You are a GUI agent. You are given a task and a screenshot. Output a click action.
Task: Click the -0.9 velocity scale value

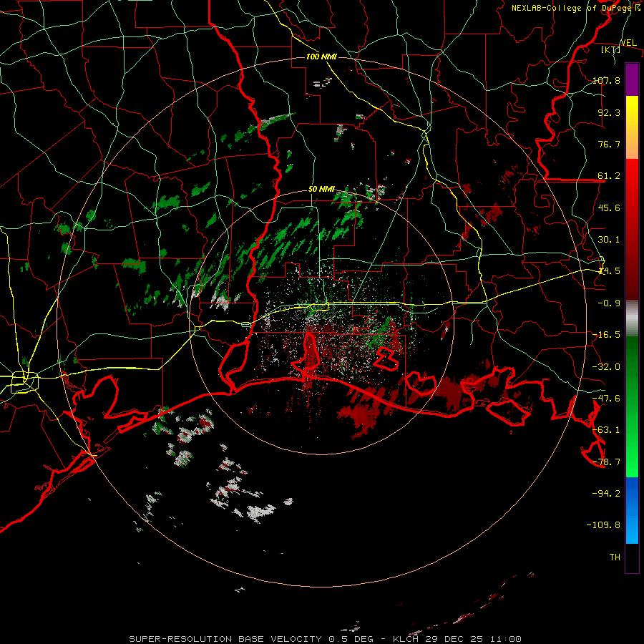[609, 303]
